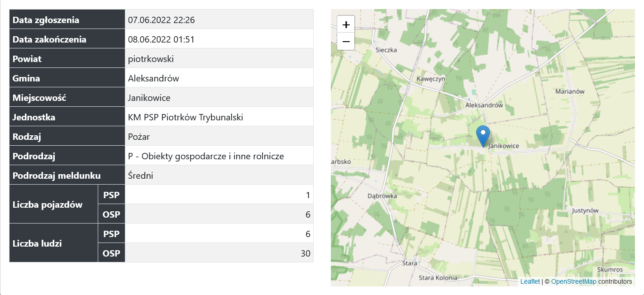Click the Janikowice label on the map

pyautogui.click(x=504, y=146)
